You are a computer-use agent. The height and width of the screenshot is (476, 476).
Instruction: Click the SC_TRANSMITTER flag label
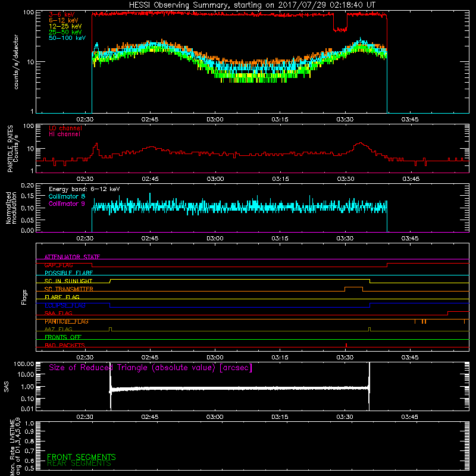point(68,289)
